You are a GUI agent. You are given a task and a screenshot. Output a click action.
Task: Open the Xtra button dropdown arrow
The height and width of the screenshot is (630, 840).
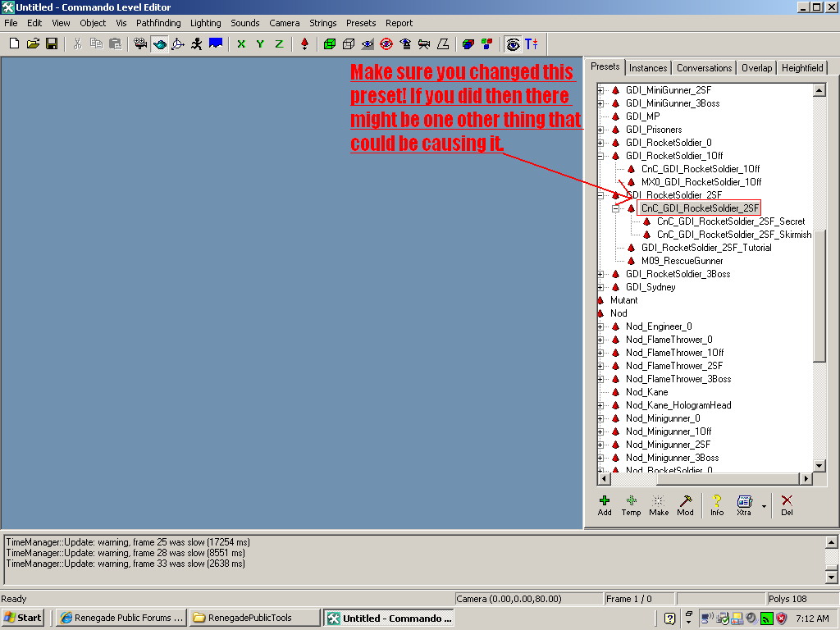coord(764,506)
